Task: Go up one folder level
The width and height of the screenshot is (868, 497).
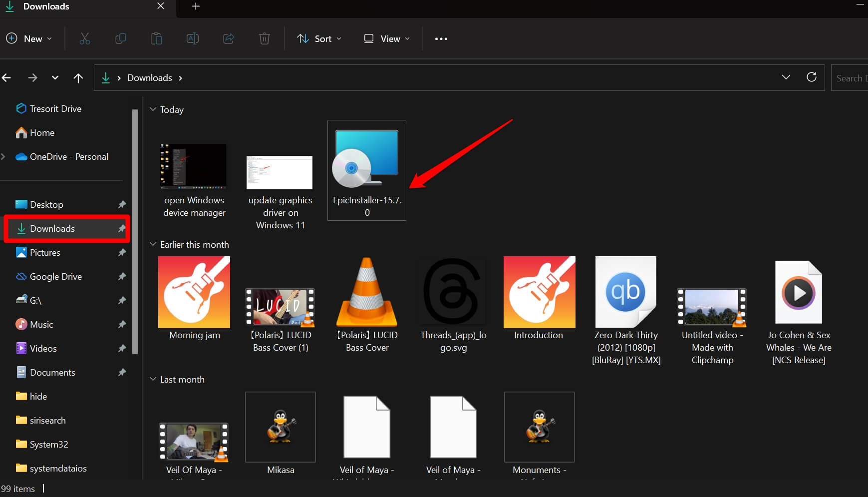Action: [78, 77]
